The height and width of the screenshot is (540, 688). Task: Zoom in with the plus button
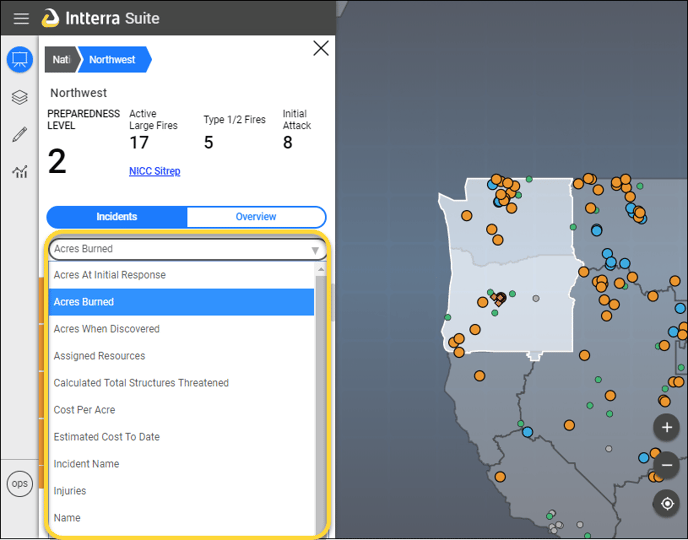[x=667, y=427]
